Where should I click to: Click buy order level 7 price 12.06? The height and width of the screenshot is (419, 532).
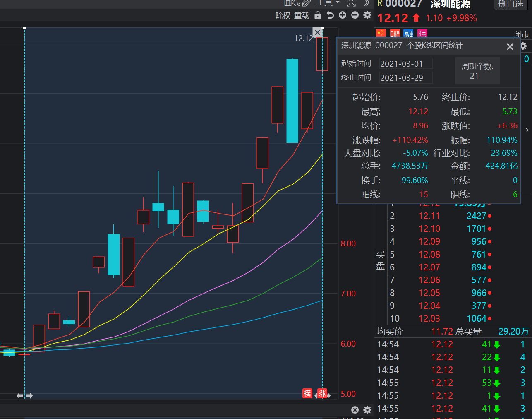pos(429,280)
